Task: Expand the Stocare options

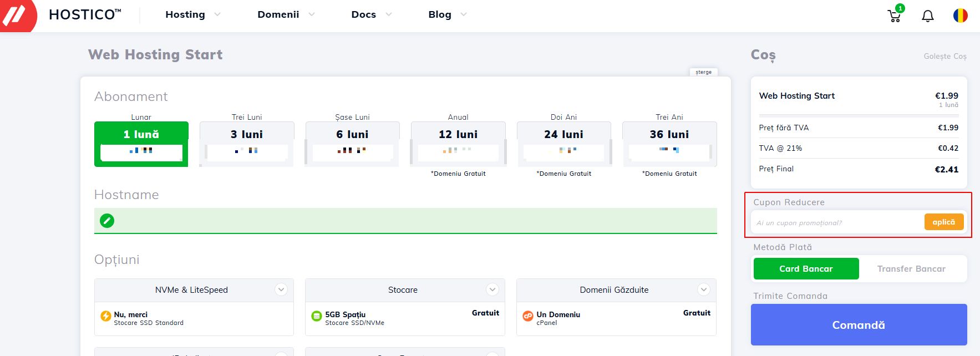Action: (x=492, y=289)
